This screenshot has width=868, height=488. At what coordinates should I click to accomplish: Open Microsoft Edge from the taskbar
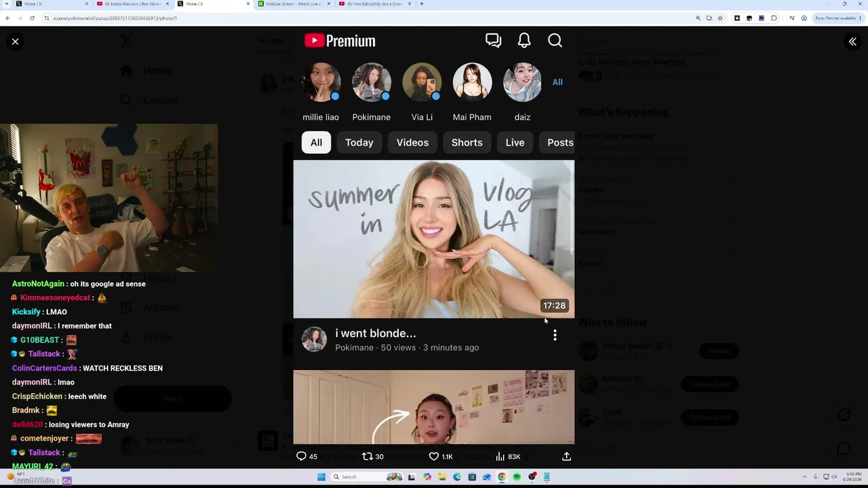(457, 477)
